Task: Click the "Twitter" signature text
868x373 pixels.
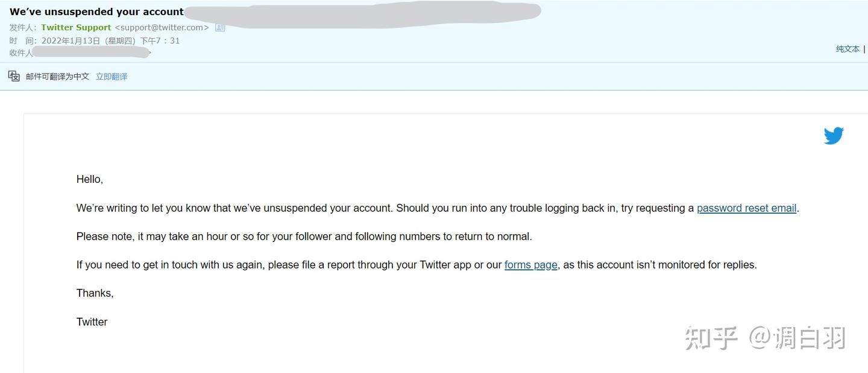Action: pos(92,322)
